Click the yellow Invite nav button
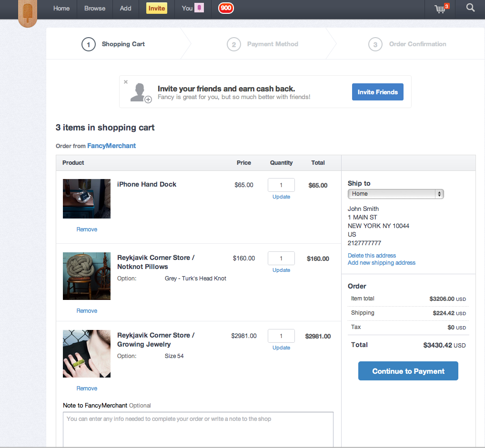 (x=157, y=9)
